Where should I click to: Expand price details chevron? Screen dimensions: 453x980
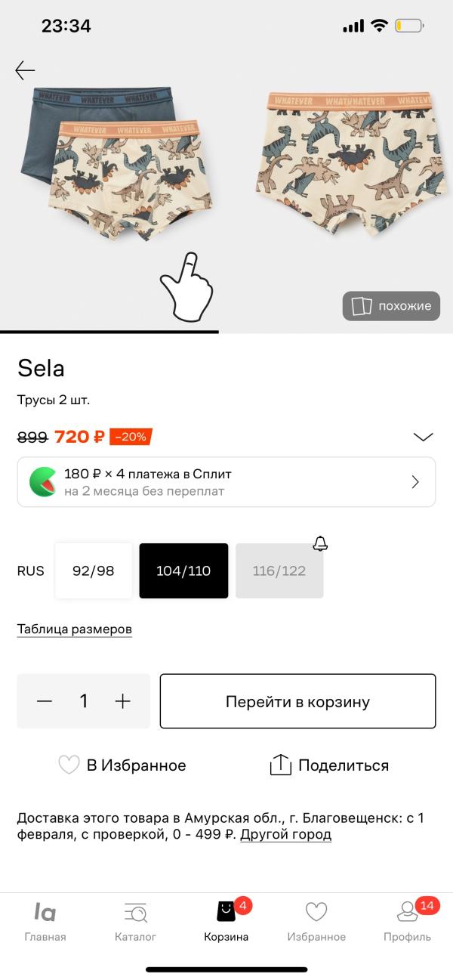click(424, 437)
